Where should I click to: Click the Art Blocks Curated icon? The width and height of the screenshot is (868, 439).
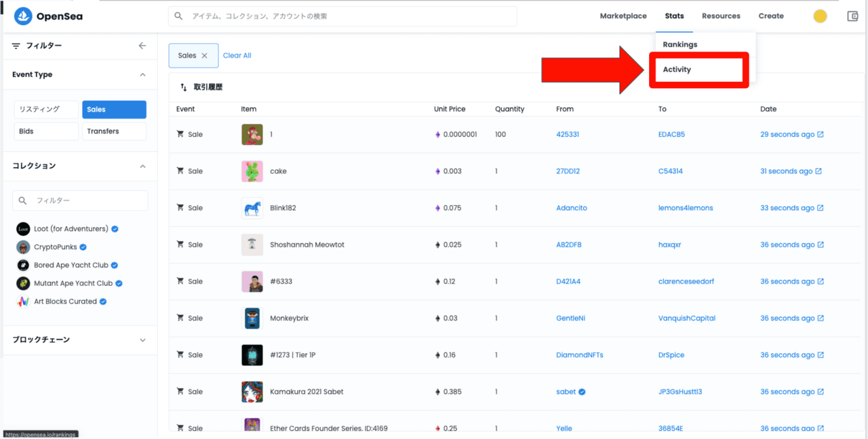click(23, 301)
